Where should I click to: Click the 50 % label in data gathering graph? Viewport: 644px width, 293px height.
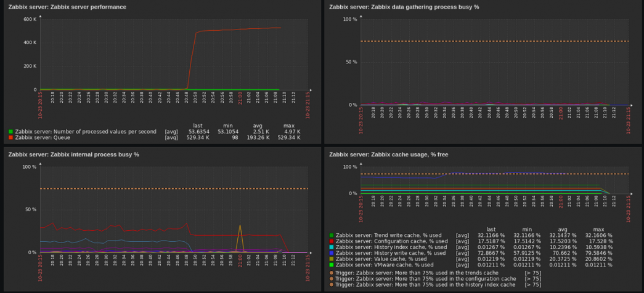350,62
